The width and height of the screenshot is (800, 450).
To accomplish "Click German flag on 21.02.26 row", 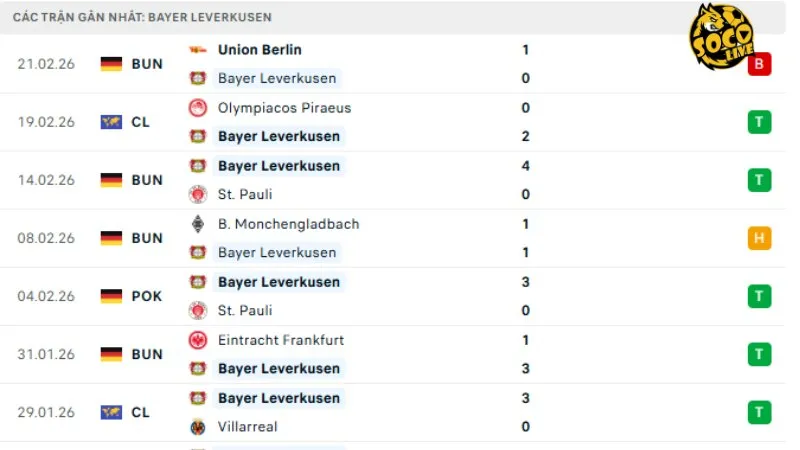I will (111, 64).
